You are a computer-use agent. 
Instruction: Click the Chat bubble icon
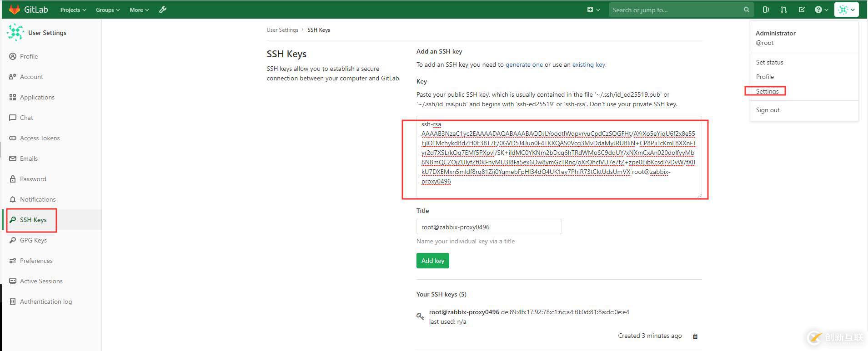coord(13,118)
